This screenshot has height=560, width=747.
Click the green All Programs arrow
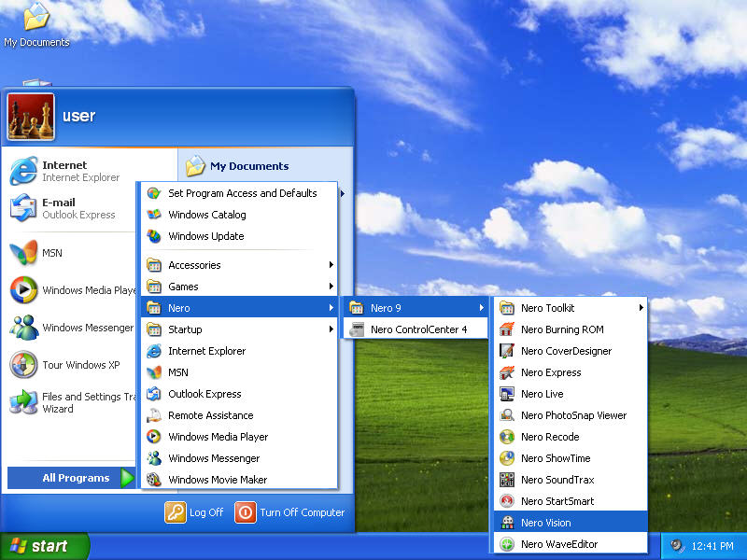127,478
